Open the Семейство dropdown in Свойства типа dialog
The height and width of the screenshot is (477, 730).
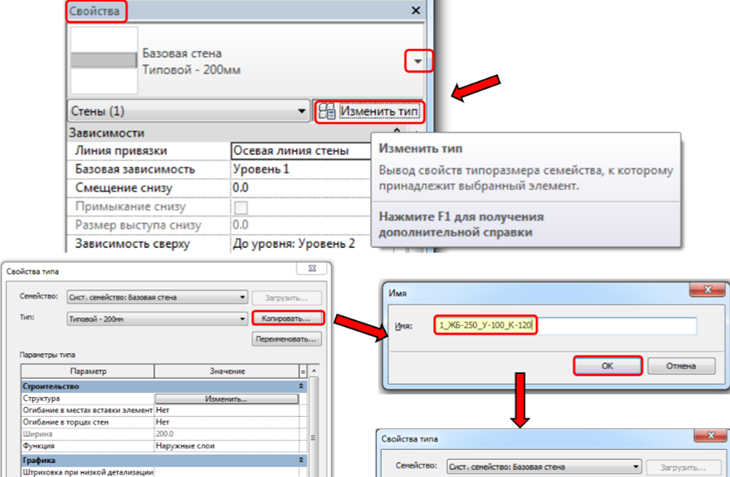click(157, 297)
